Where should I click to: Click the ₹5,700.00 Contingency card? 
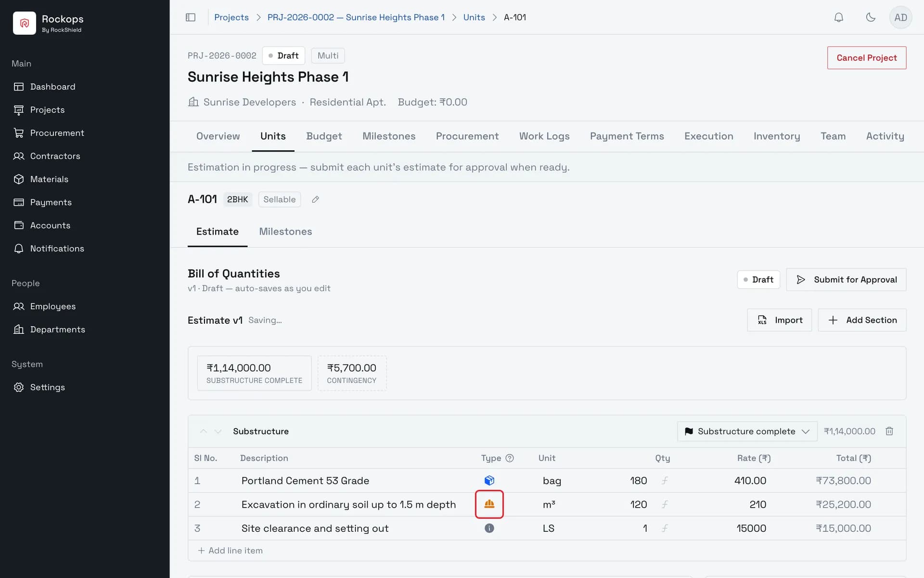(x=352, y=373)
